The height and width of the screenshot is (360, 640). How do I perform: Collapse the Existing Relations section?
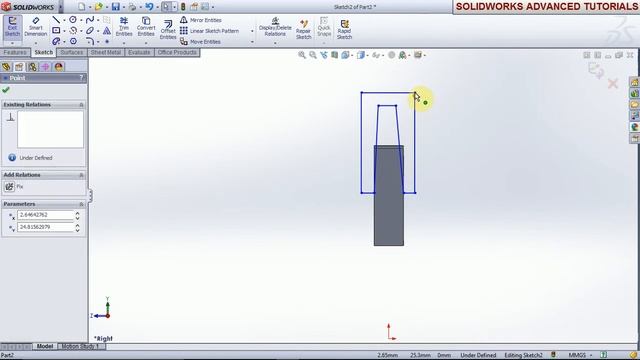(x=81, y=105)
